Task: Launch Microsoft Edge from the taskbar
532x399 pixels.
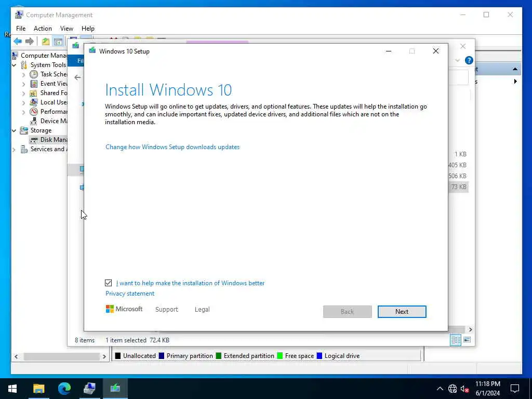Action: pyautogui.click(x=64, y=389)
